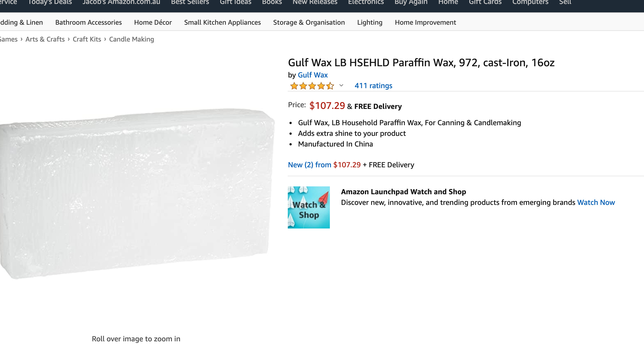Open the Gulf Wax brand link
Viewport: 644px width, 352px height.
[x=312, y=75]
